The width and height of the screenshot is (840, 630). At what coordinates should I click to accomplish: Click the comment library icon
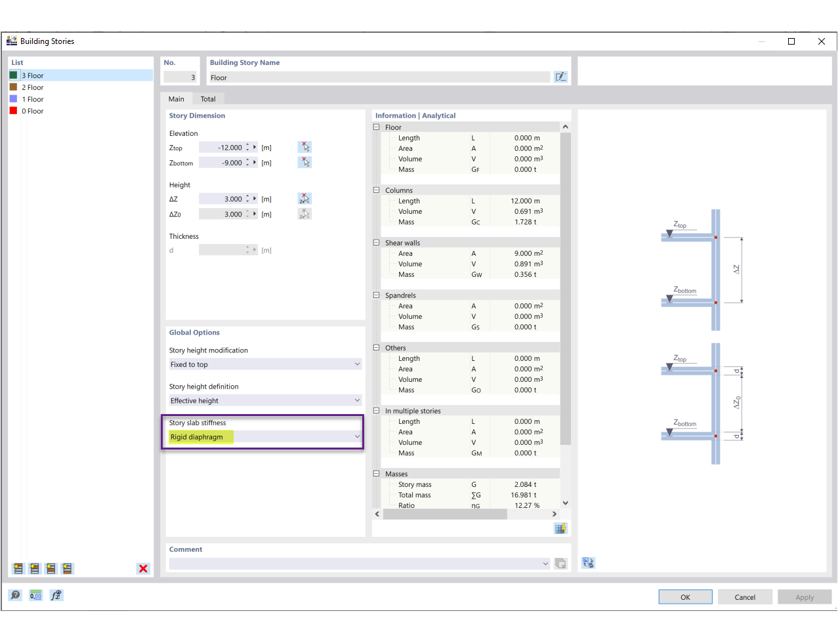click(x=560, y=563)
